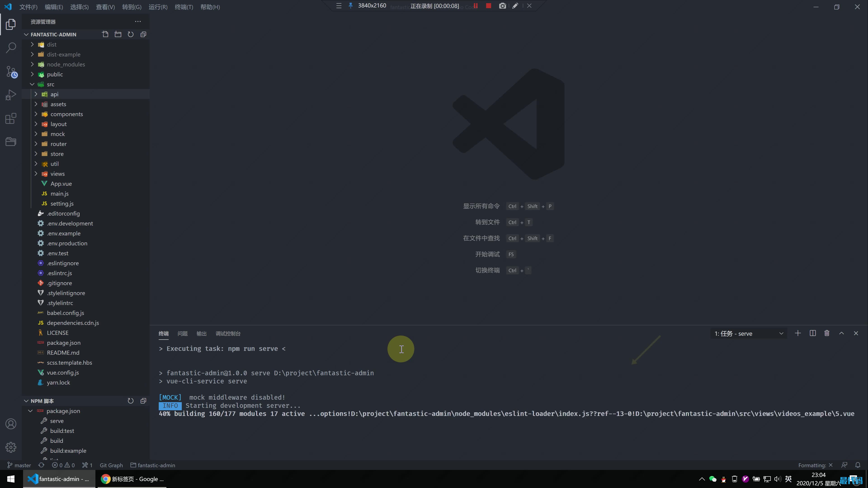Collapse all folders in FANTASTIC-ADMIN explorer
868x488 pixels.
[x=143, y=34]
